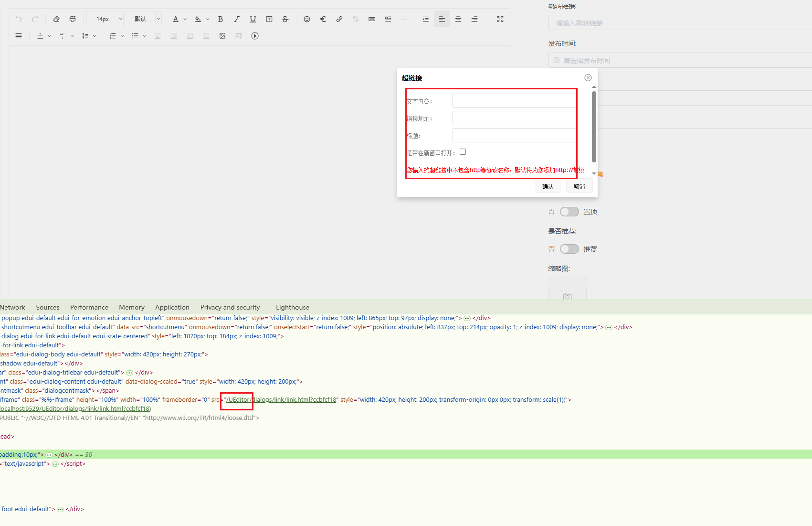Expand the collapsed dialog-foot div ellipsis

[60, 510]
